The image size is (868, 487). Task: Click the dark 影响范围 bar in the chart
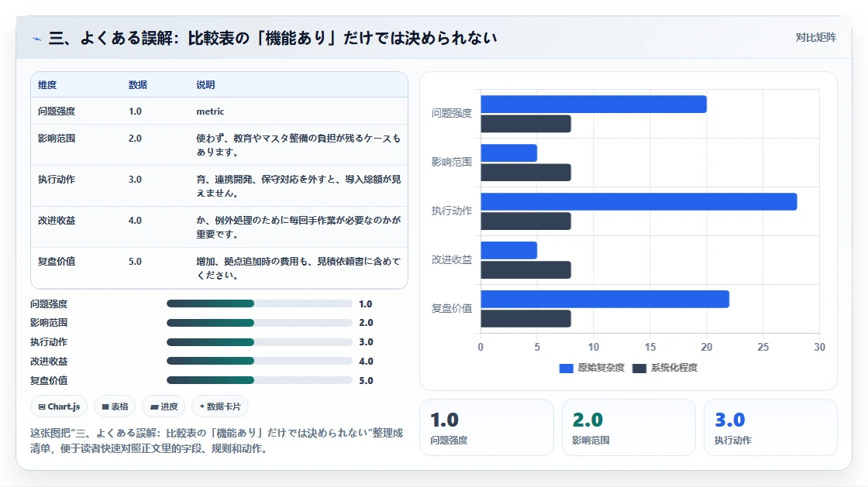(525, 173)
